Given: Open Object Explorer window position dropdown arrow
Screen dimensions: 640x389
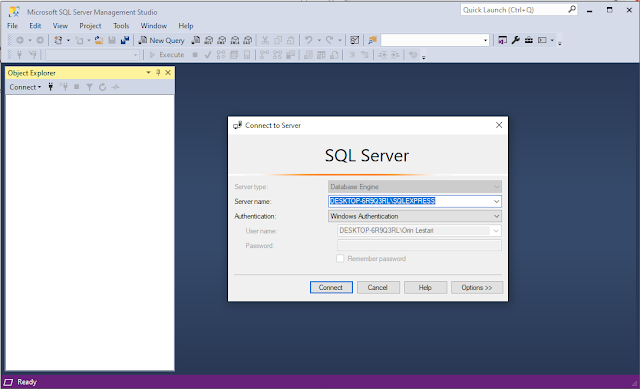Looking at the screenshot, I should 148,73.
